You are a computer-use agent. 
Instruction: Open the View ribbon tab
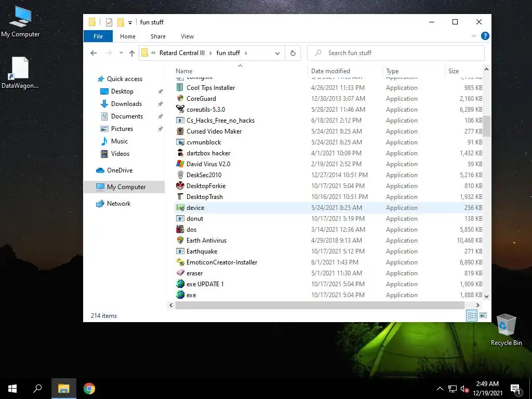187,36
